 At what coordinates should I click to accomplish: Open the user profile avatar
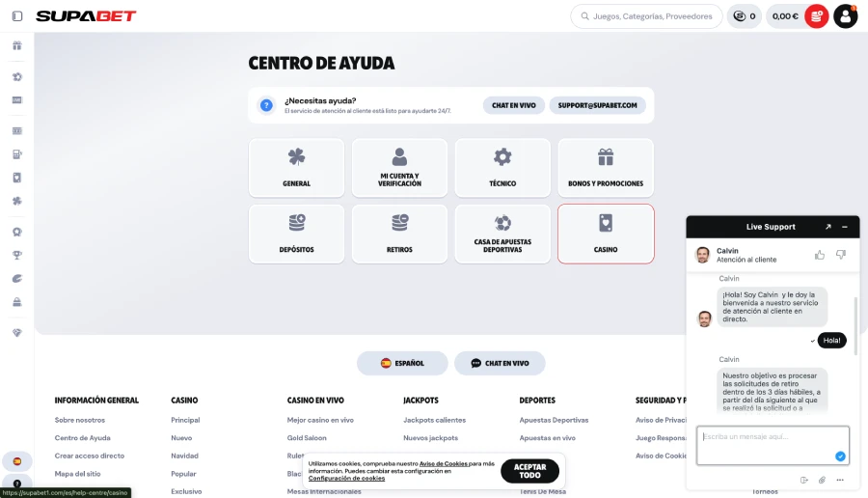click(x=845, y=16)
